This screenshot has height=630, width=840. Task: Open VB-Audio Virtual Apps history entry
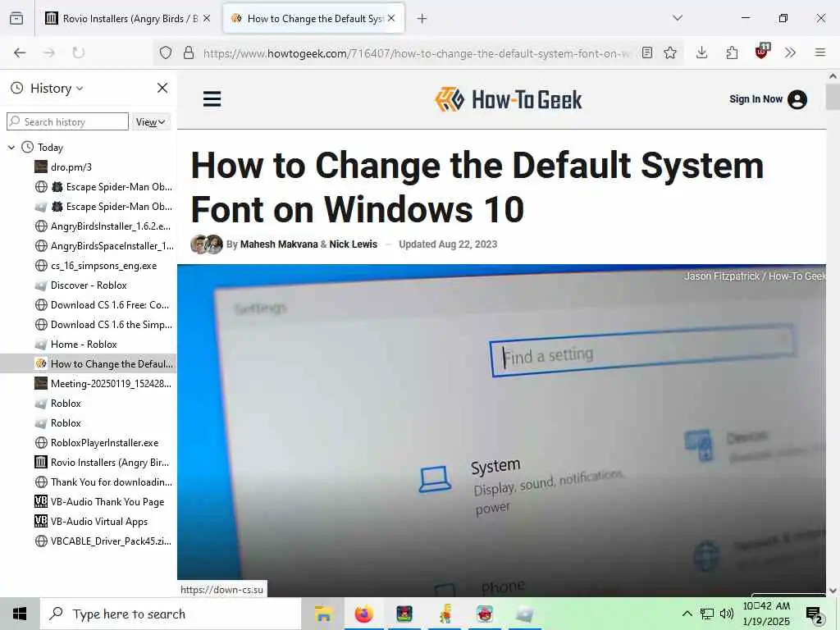point(88,521)
